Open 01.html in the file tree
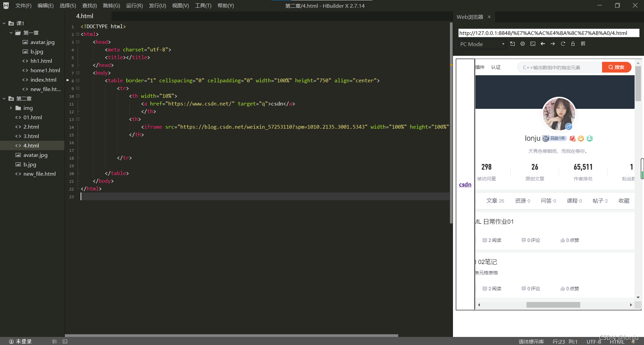644x345 pixels. point(33,117)
